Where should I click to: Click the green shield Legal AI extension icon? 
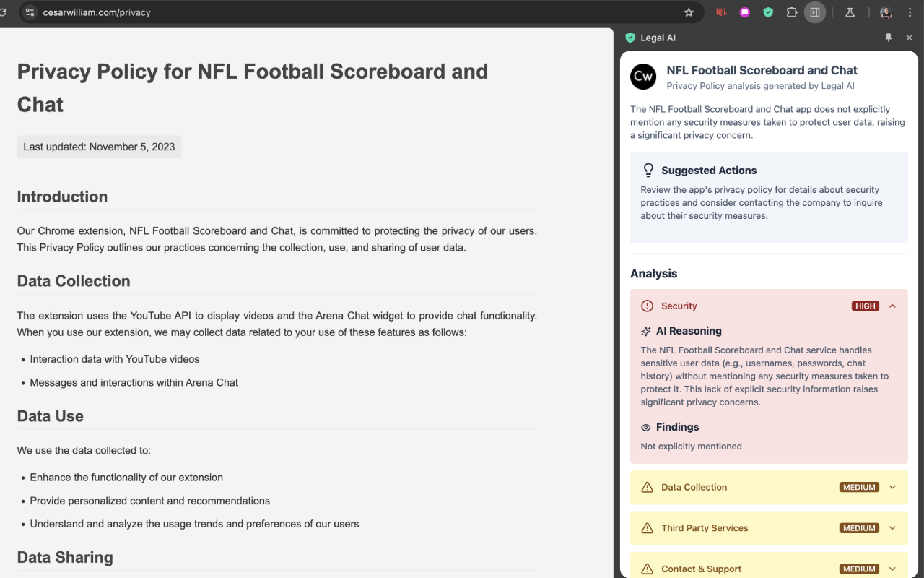[768, 12]
